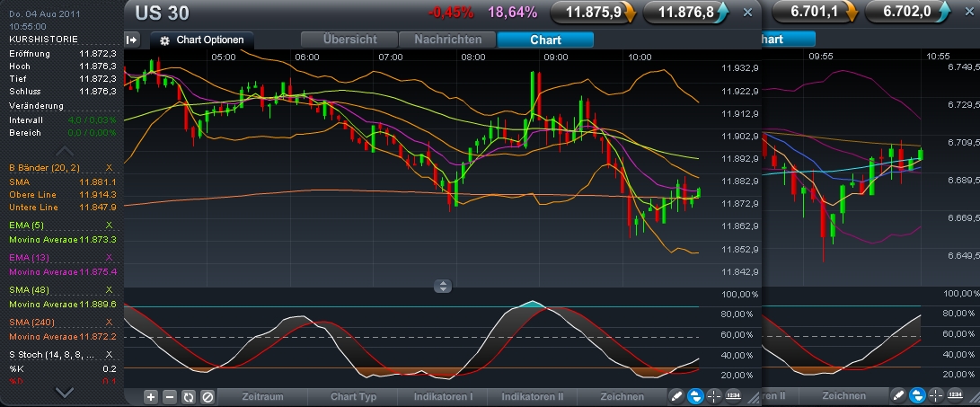Screen dimensions: 980x407
Task: Click the 10:00 time axis label
Action: (640, 57)
